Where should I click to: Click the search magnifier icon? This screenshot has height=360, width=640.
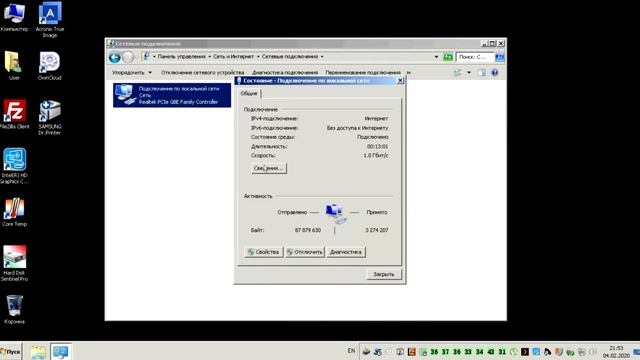click(x=500, y=57)
